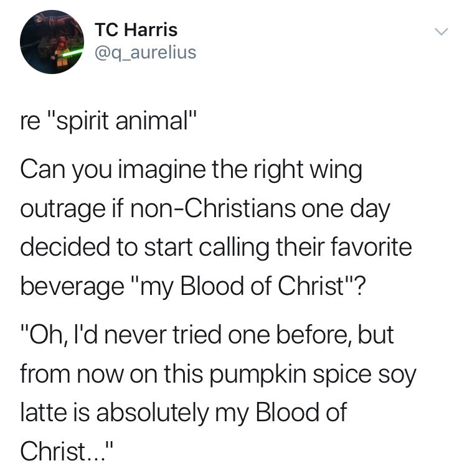467x476 pixels.
Task: Click the line starting 'Can you imagine'
Action: tap(191, 170)
